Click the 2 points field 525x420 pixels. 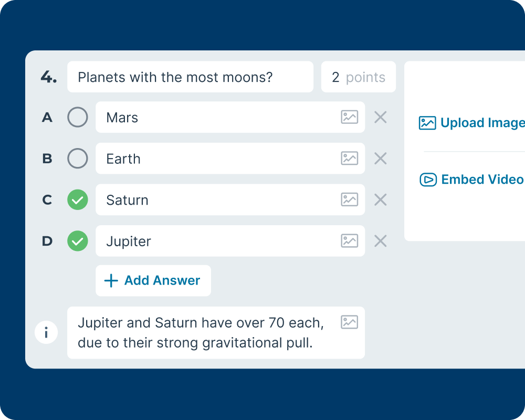click(358, 77)
